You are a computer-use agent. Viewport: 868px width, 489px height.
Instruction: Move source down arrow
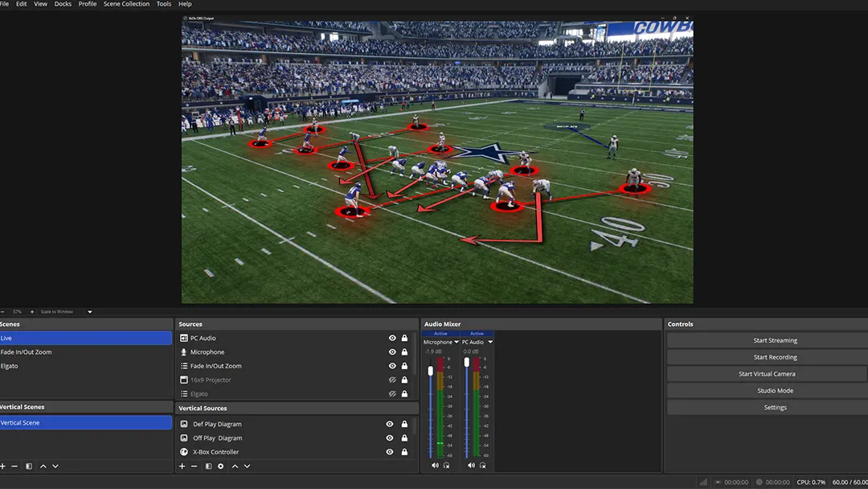[x=247, y=466]
